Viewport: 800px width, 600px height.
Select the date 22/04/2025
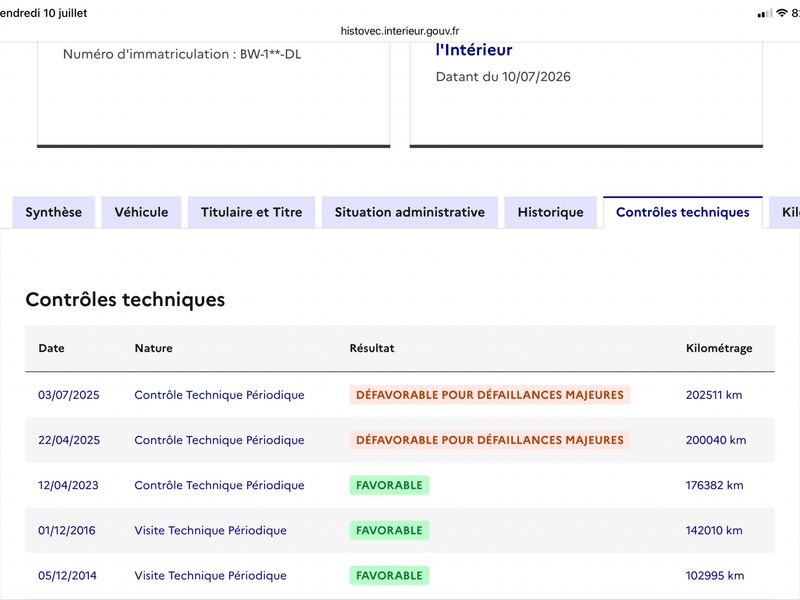click(x=69, y=440)
